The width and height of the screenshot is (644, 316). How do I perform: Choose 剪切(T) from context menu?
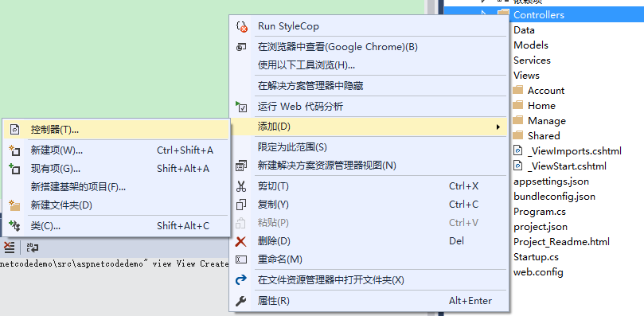(369, 186)
